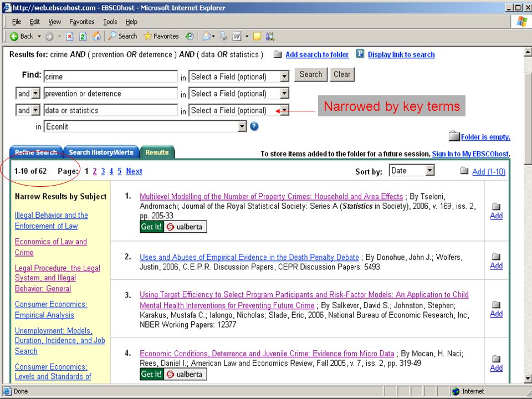The width and height of the screenshot is (532, 399).
Task: Open the View menu
Action: 55,22
